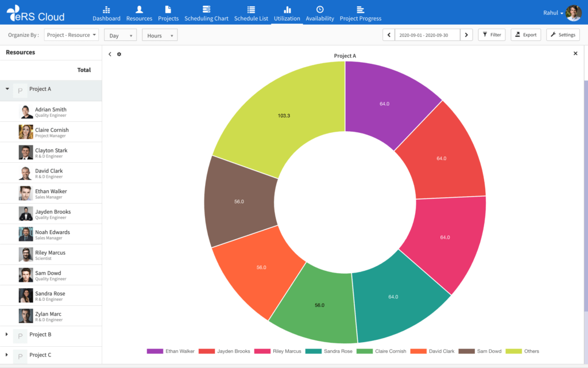Select Sandra Rose resource row
The height and width of the screenshot is (368, 588).
pos(51,296)
